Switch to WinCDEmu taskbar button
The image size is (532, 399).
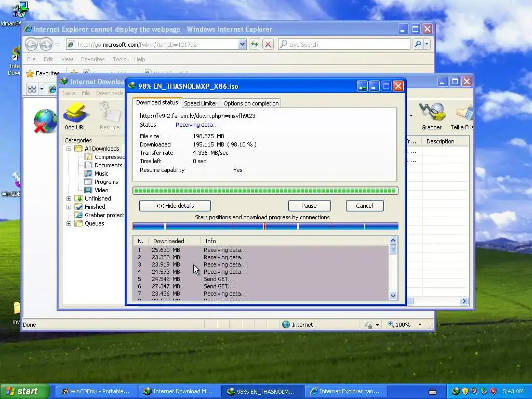pos(95,391)
